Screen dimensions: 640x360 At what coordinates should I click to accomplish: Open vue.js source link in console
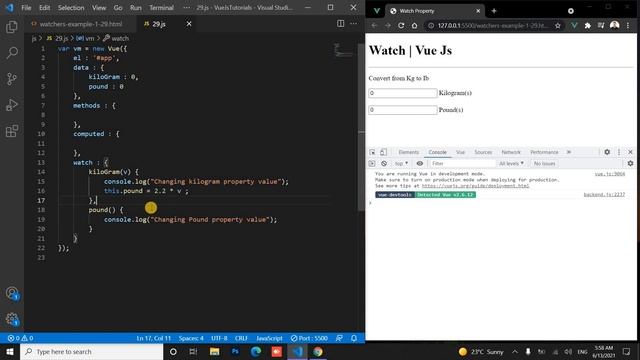[x=609, y=174]
